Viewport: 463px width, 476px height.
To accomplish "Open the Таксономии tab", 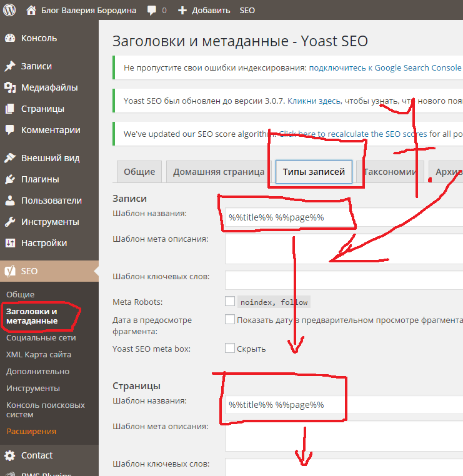I will tap(390, 172).
